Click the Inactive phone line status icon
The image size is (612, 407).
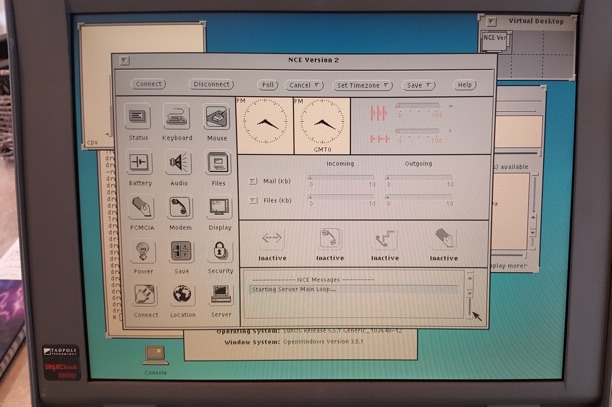click(385, 238)
